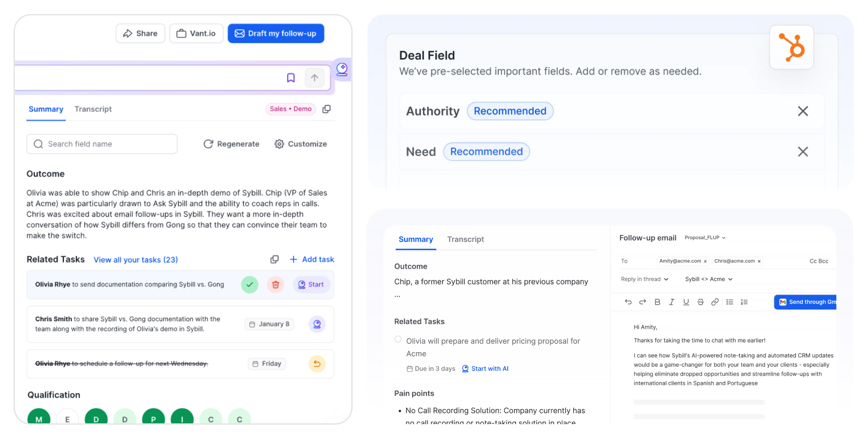868x436 pixels.
Task: Click into the email body starting Hi Amity
Action: pyautogui.click(x=733, y=355)
